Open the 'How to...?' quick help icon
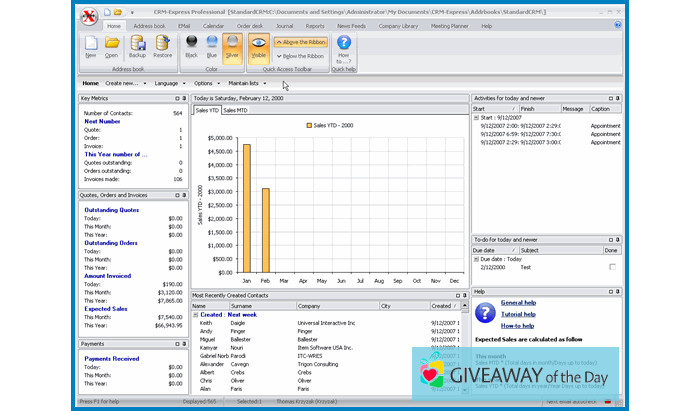Image resolution: width=700 pixels, height=411 pixels. click(x=343, y=46)
